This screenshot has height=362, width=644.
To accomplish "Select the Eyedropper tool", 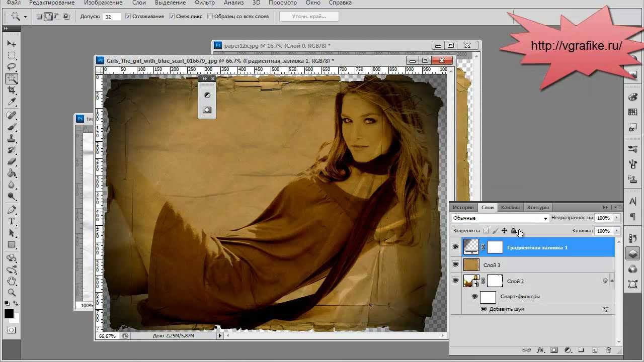I will (x=12, y=102).
